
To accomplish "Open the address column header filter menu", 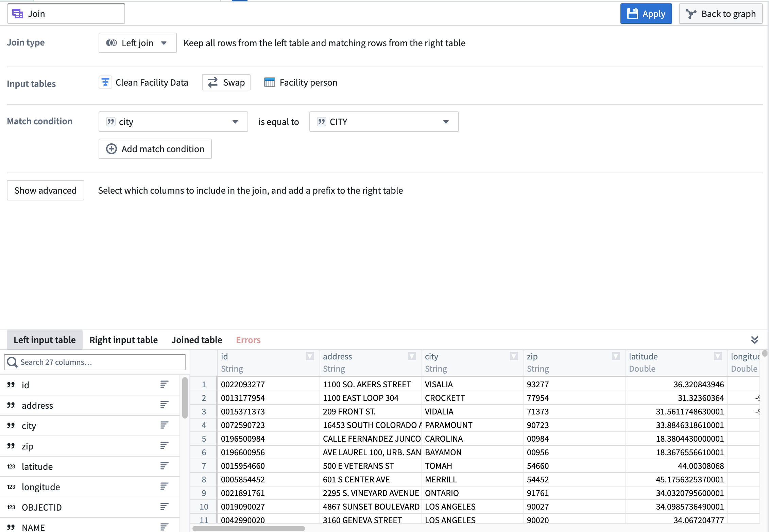I will [x=412, y=356].
